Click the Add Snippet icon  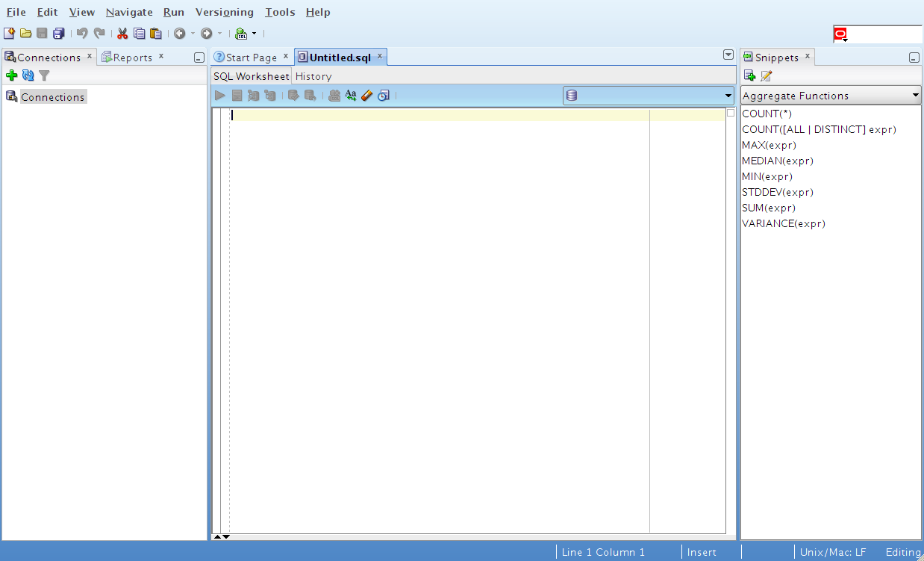click(749, 75)
